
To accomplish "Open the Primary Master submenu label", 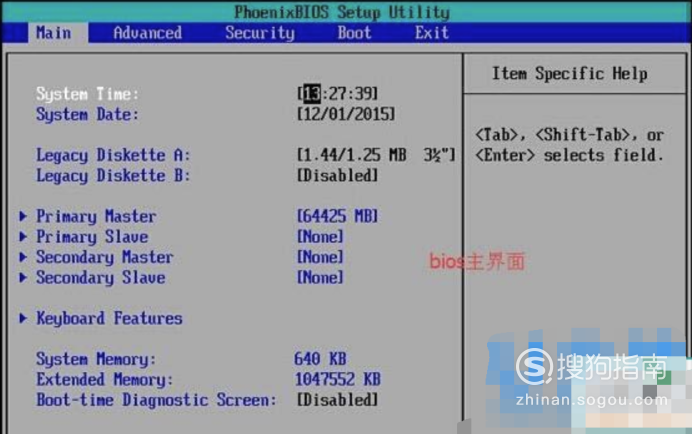I will [x=96, y=216].
